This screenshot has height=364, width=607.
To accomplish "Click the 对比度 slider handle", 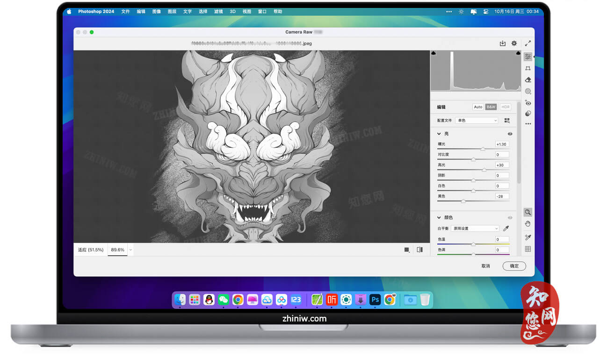I will pyautogui.click(x=473, y=159).
